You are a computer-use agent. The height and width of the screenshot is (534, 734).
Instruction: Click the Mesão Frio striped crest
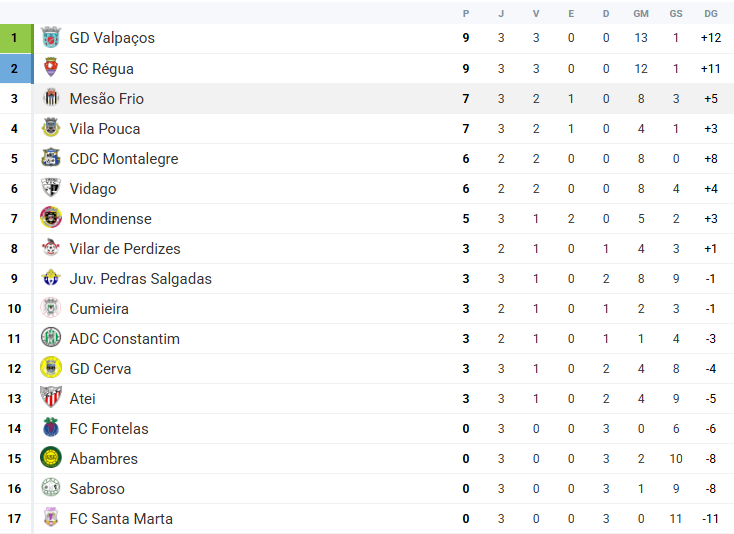coord(51,98)
